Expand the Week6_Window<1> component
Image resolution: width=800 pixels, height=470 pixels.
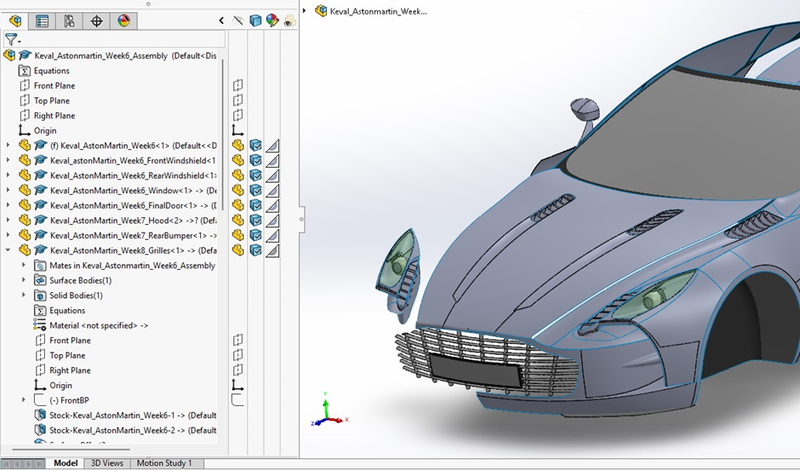[x=8, y=190]
